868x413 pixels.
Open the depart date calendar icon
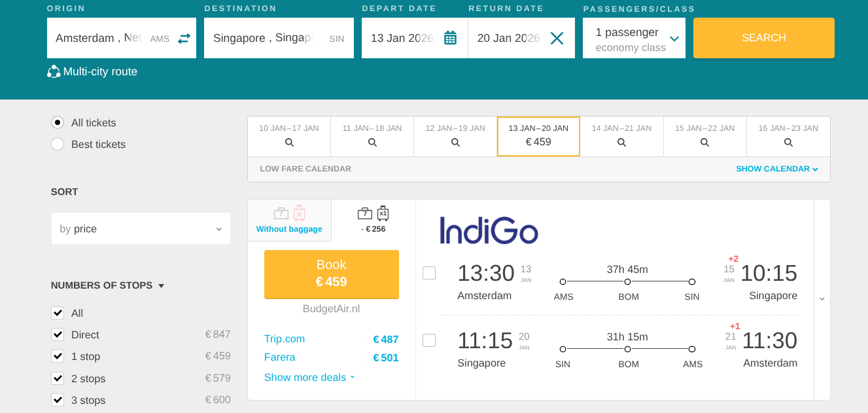coord(450,38)
